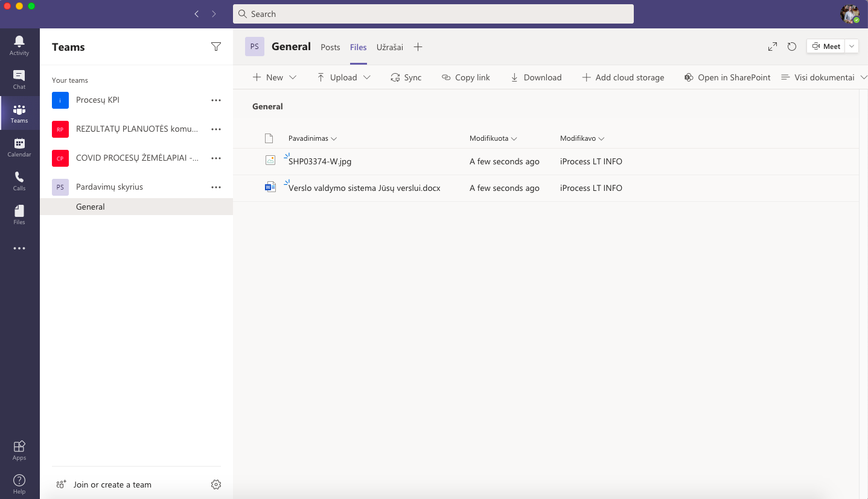Switch to the Užrašai tab
Viewport: 868px width, 499px height.
[x=390, y=47]
